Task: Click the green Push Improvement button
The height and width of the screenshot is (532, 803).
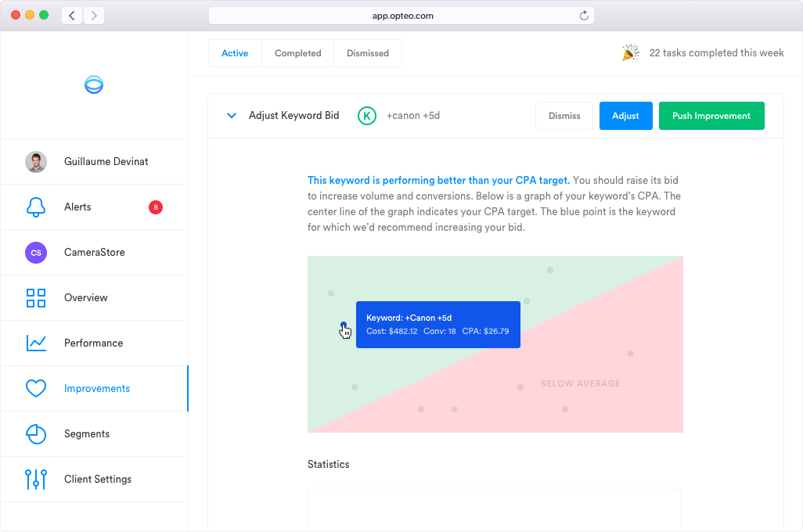Action: (x=711, y=116)
